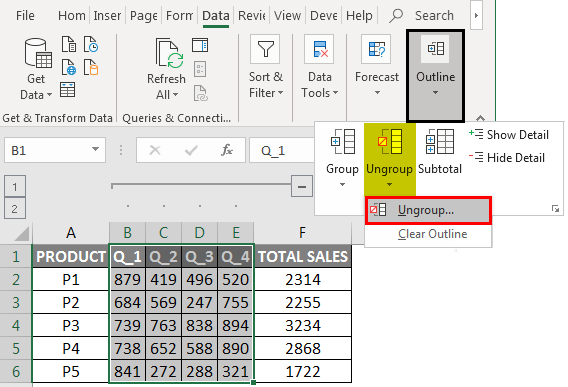The height and width of the screenshot is (387, 568).
Task: Switch to the View tab
Action: [x=287, y=16]
